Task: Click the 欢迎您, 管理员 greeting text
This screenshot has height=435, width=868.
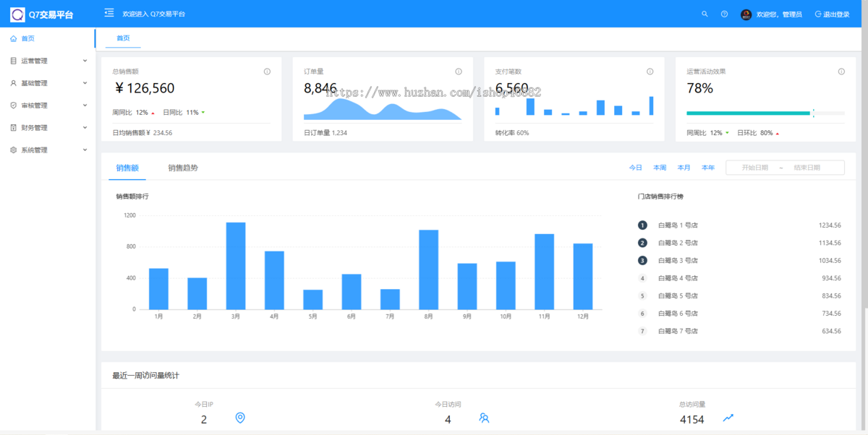Action: (779, 14)
